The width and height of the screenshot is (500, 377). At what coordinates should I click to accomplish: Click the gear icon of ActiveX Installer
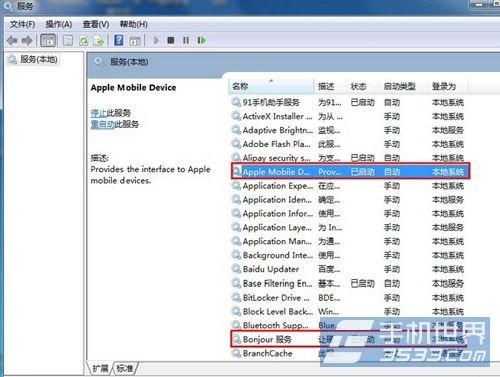pyautogui.click(x=236, y=116)
